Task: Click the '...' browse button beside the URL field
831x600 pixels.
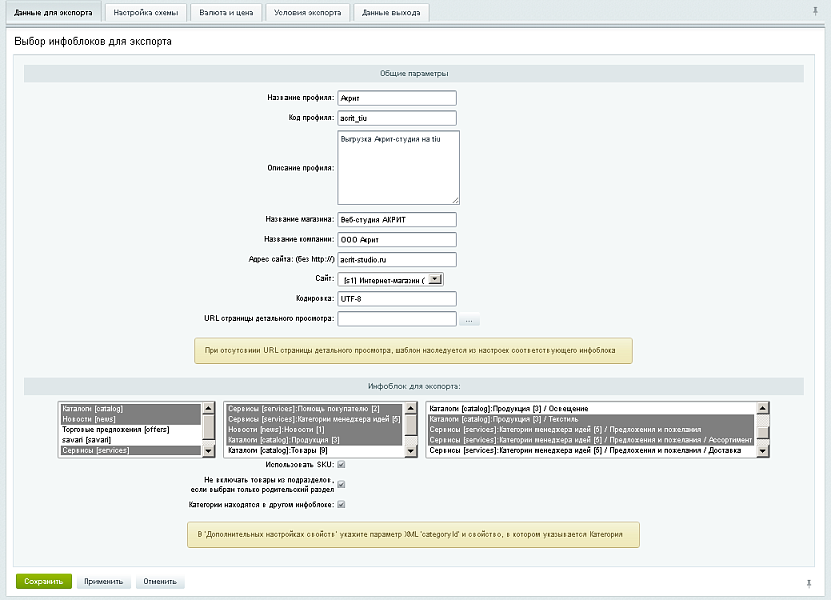Action: click(470, 320)
